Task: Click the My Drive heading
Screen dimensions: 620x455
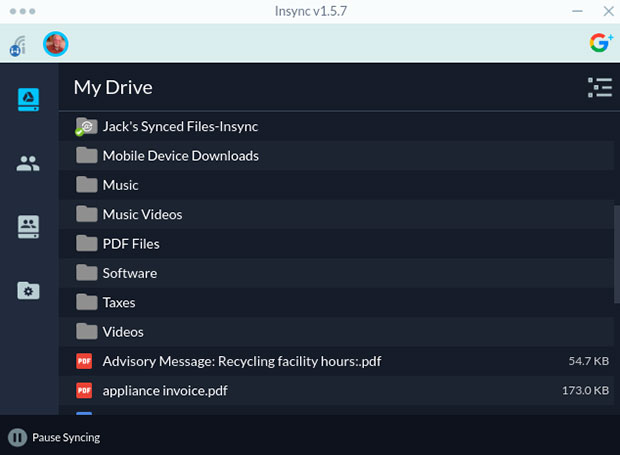Action: [113, 87]
